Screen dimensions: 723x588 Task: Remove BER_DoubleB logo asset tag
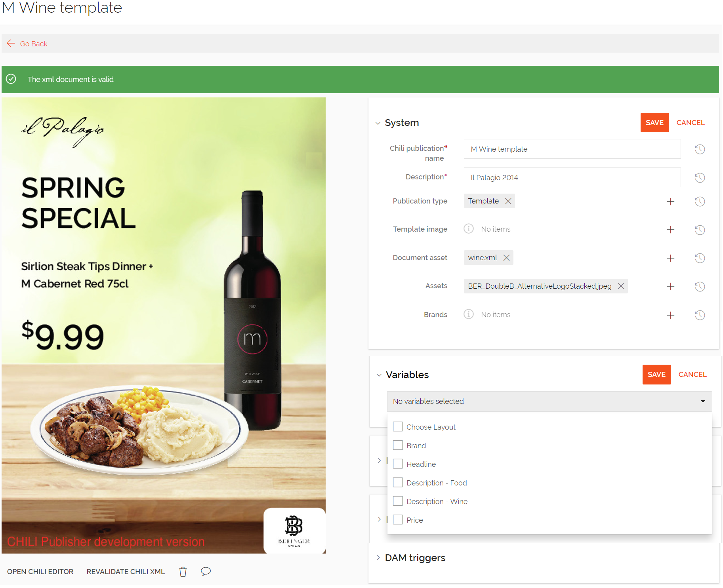point(621,286)
